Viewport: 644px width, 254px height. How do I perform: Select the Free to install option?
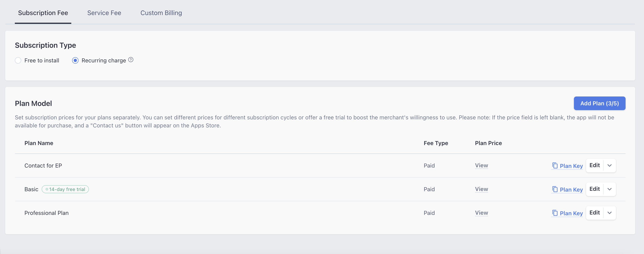[x=18, y=61]
